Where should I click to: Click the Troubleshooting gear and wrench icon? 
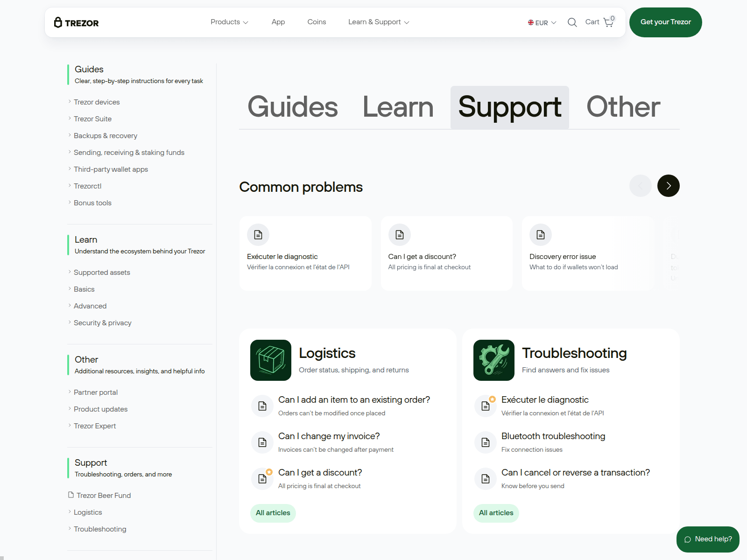tap(494, 360)
